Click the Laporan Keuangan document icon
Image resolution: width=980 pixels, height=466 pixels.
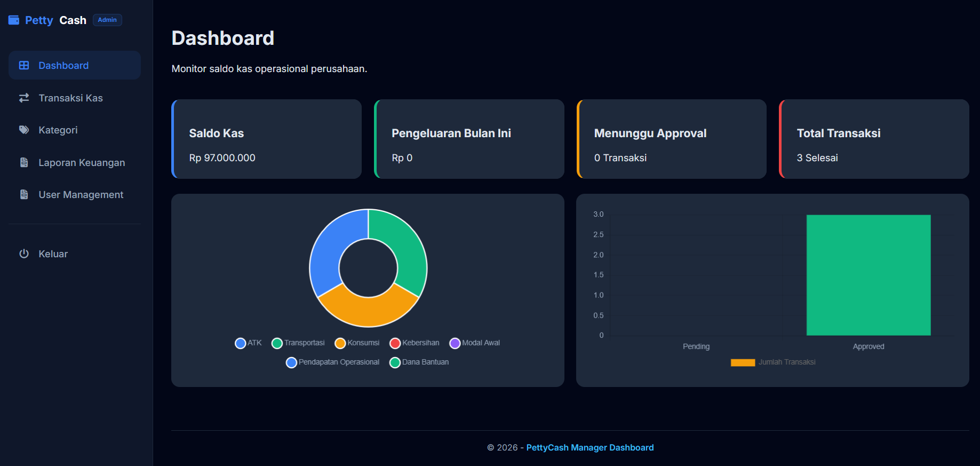24,162
